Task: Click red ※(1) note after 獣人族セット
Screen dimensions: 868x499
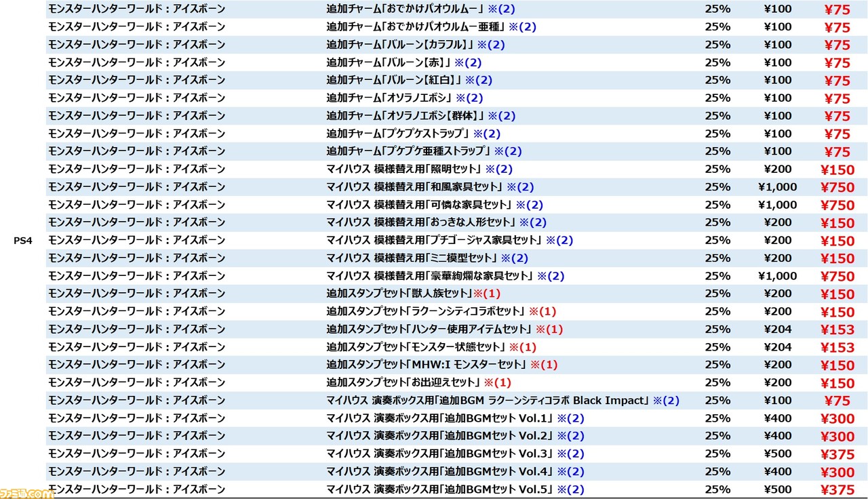Action: [487, 294]
